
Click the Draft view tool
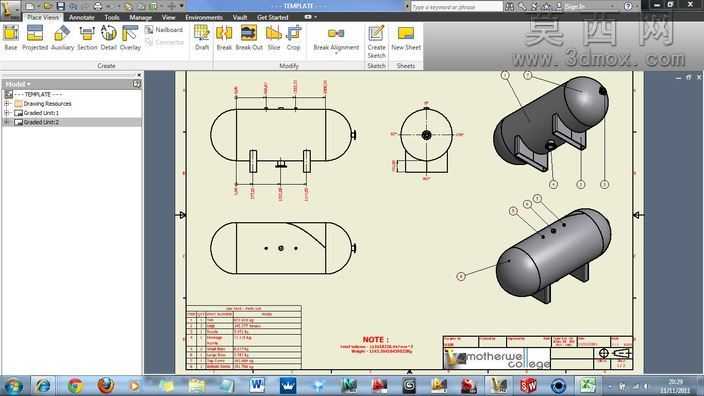coord(202,38)
